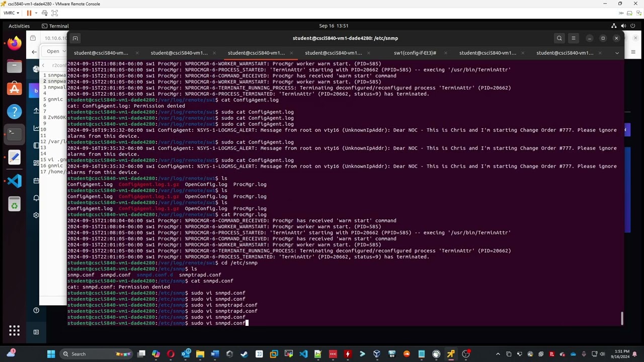
Task: Open the Ubuntu volume indicator
Action: 623,26
